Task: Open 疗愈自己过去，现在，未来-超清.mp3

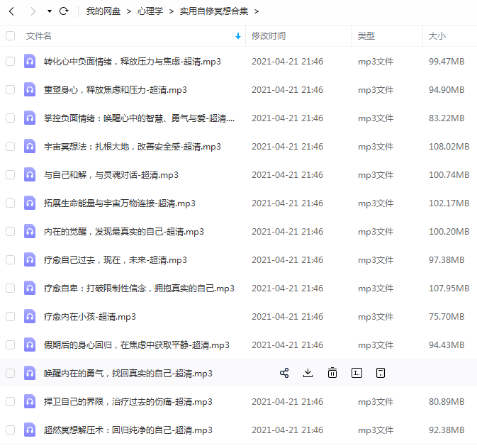Action: pyautogui.click(x=116, y=260)
